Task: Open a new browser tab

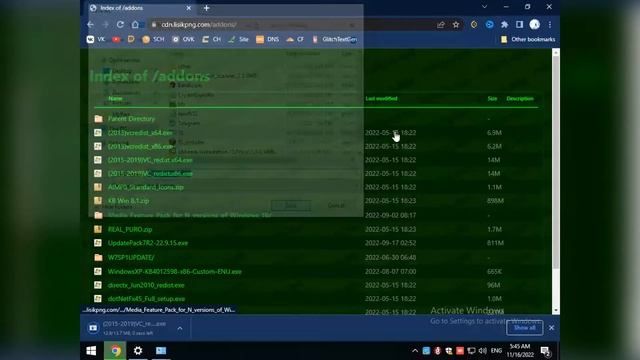Action: [207, 8]
